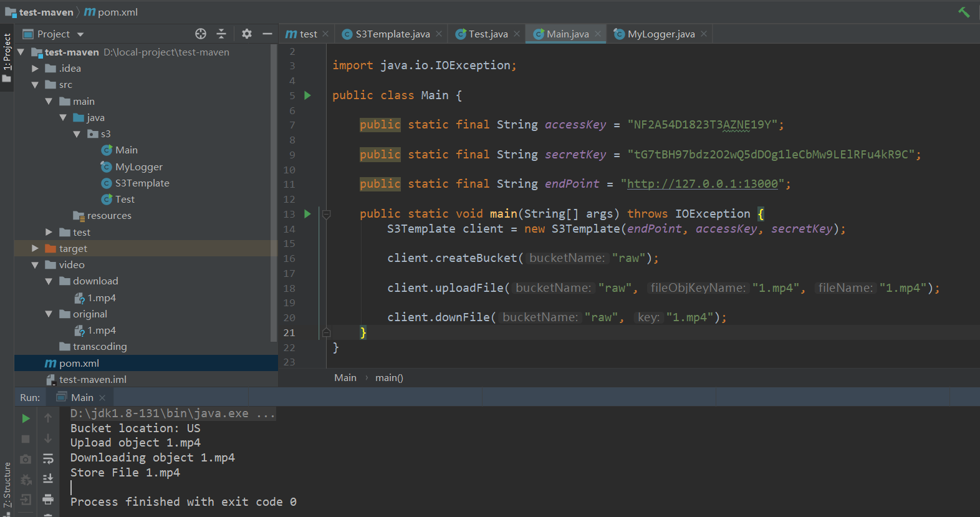Viewport: 980px width, 517px height.
Task: Click the Project panel vertical scrollbar
Action: (x=274, y=193)
